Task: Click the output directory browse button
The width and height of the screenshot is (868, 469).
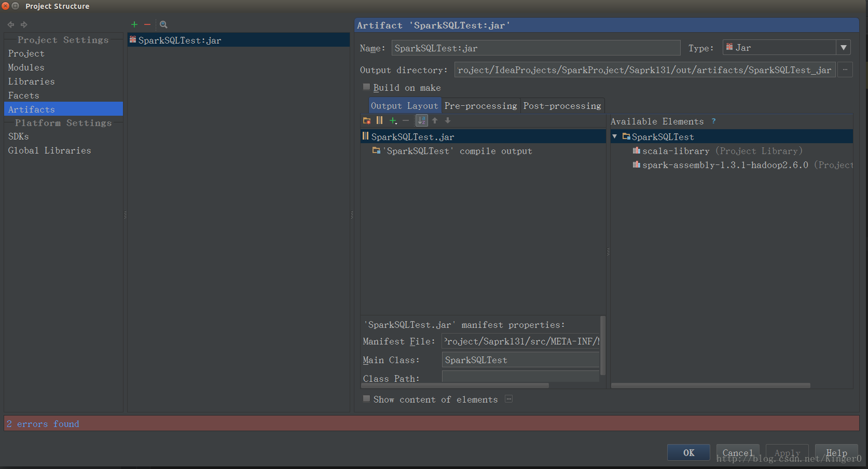Action: 845,70
